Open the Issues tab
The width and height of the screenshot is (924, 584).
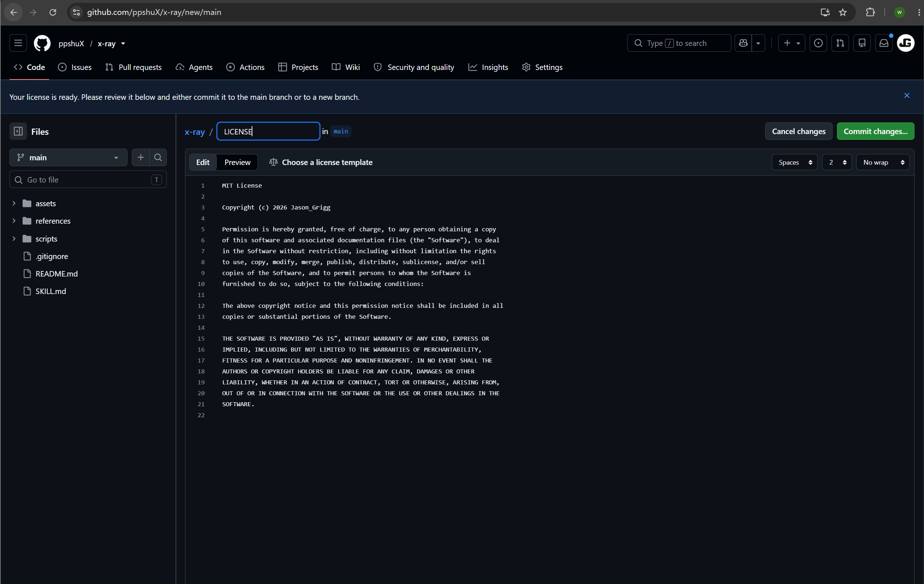[x=75, y=67]
